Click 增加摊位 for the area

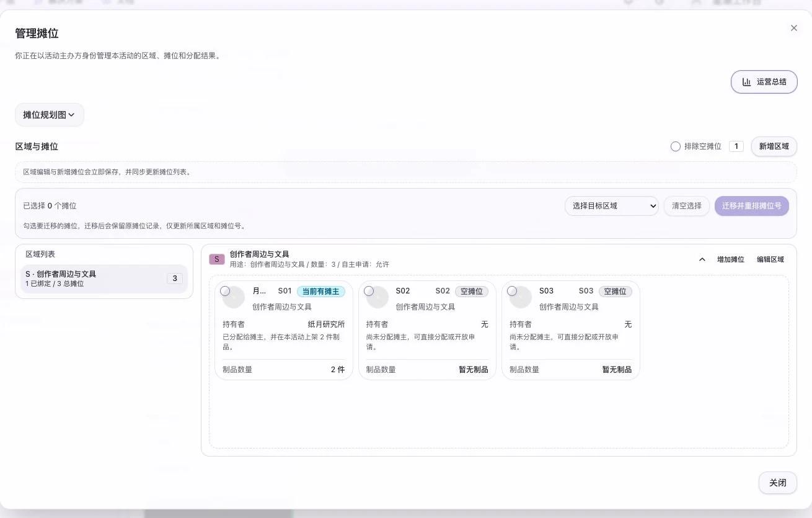[731, 259]
